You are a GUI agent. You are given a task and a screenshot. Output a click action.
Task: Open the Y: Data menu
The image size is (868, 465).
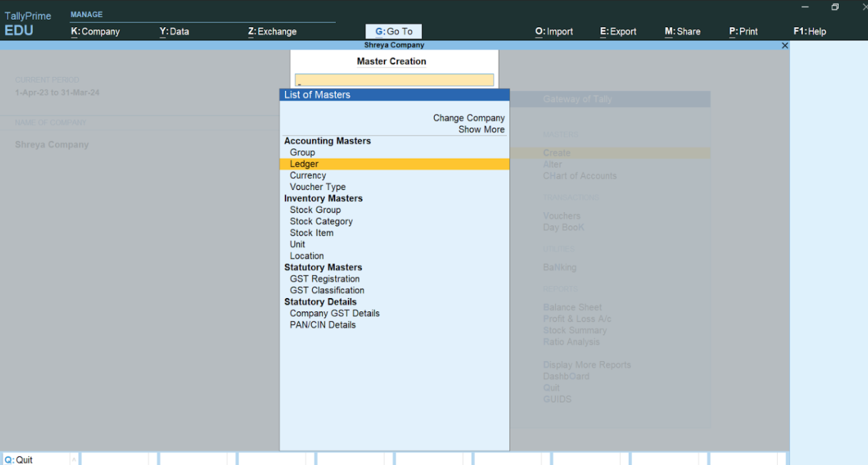(174, 31)
